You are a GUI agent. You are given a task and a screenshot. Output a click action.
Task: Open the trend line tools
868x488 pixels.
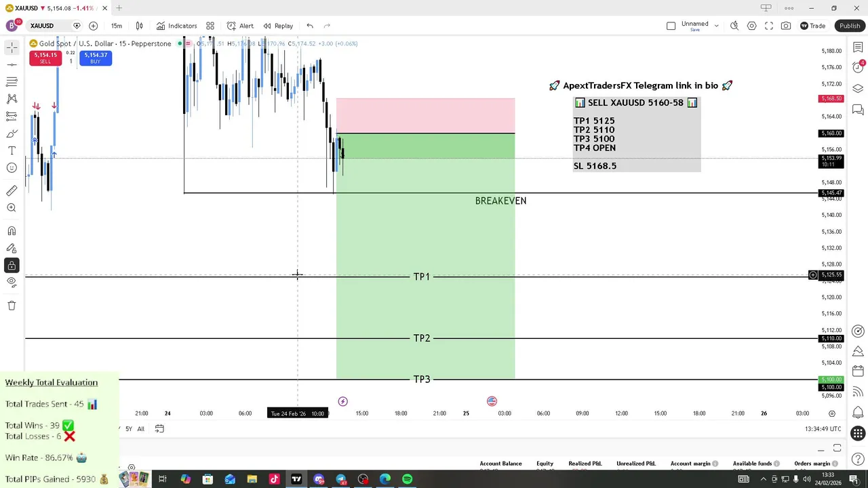[12, 64]
